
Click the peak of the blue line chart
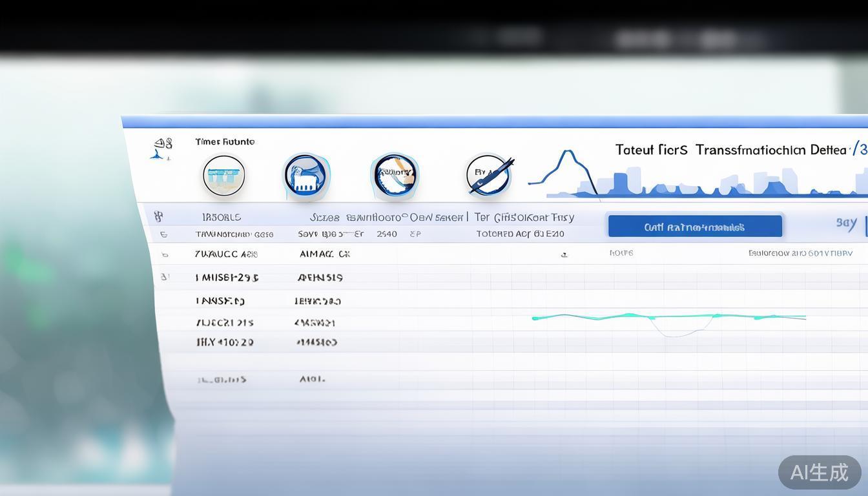point(568,152)
